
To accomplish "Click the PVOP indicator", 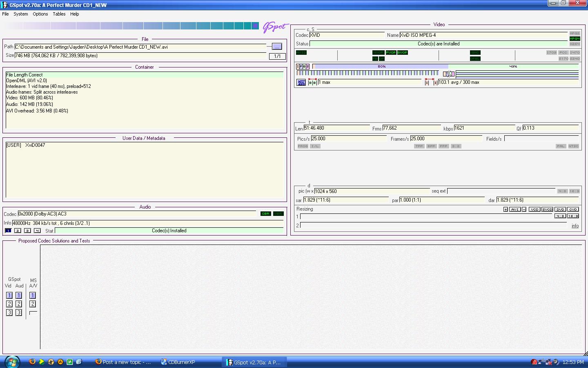I will [x=391, y=52].
